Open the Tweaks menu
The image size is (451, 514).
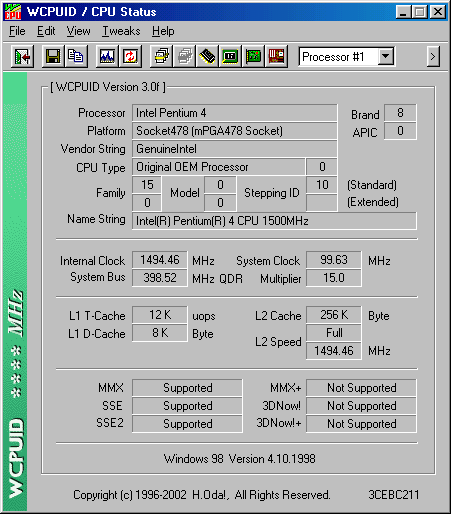[121, 31]
